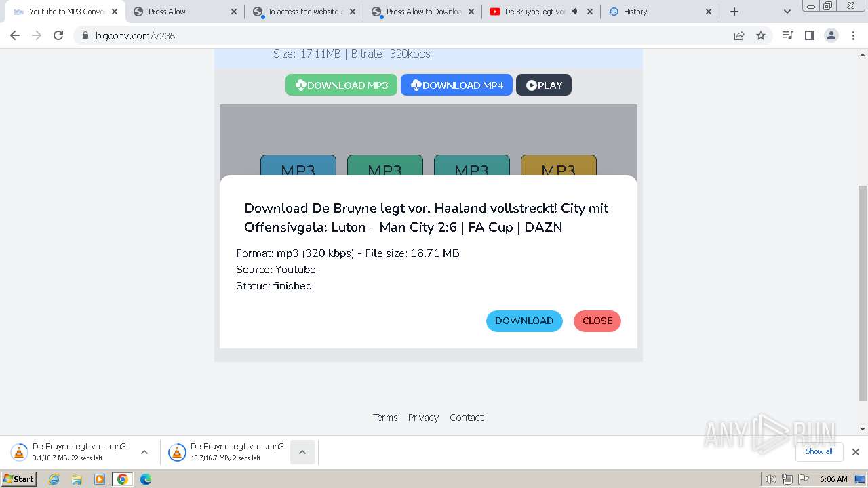Open network icon in system tray
Viewport: 868px width, 488px height.
(x=787, y=479)
